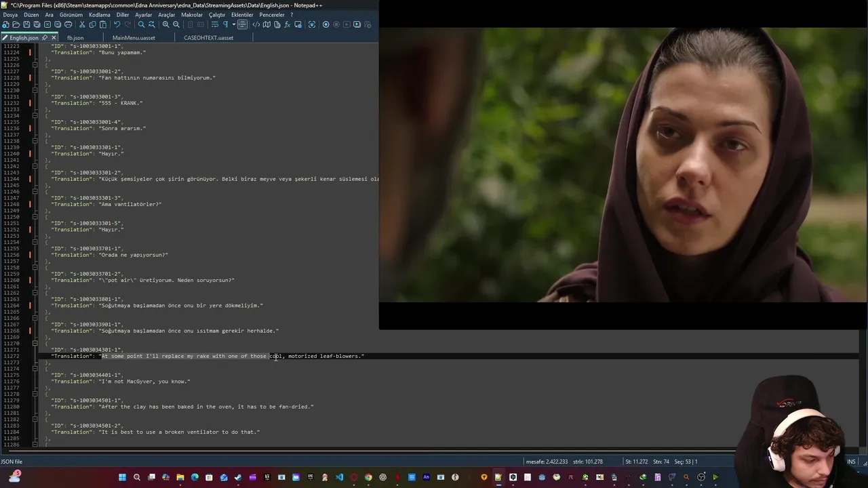
Task: Zoom out using the toolbar icon
Action: click(x=176, y=24)
